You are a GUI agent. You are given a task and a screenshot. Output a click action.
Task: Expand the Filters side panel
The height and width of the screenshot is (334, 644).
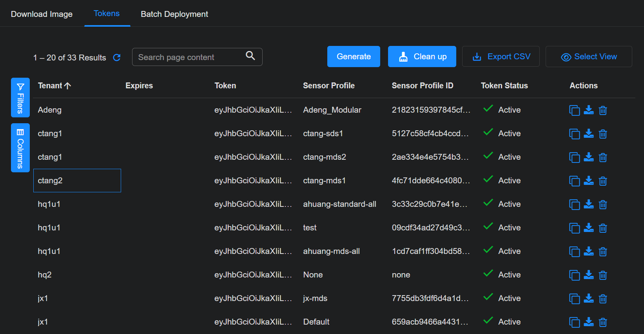[x=20, y=97]
